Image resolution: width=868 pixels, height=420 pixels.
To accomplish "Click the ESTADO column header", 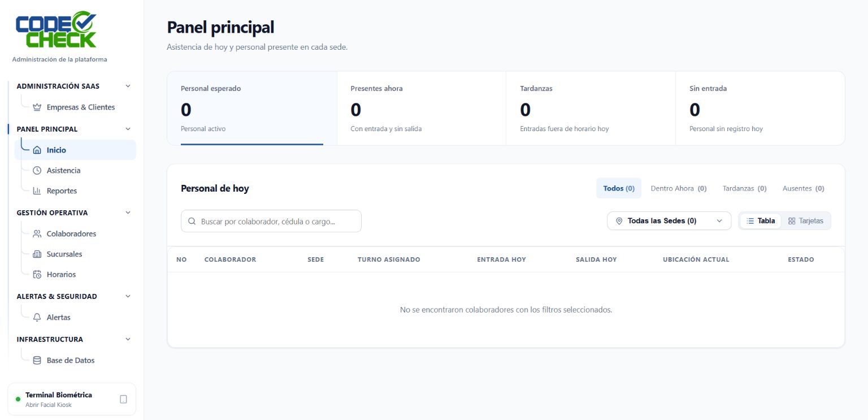I will [801, 259].
